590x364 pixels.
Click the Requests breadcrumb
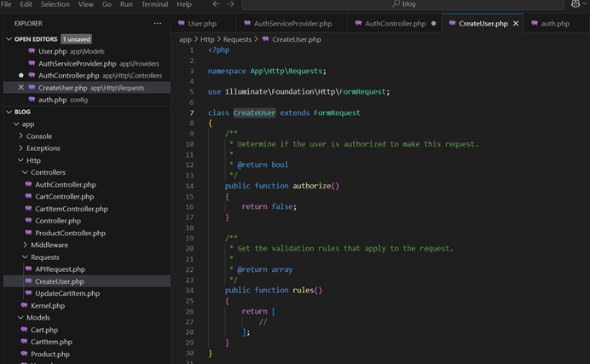236,39
